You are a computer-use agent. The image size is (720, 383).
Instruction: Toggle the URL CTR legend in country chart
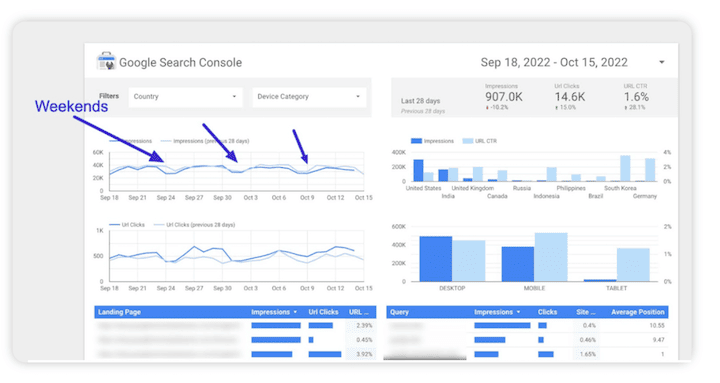(x=479, y=141)
